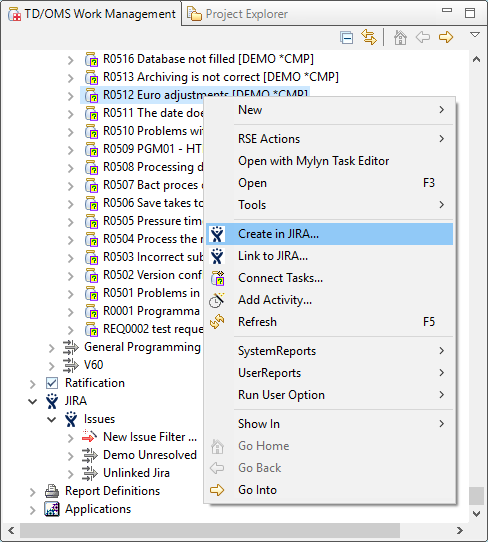Select the Demo Unresolved filter item
Screen dimensions: 488x542
[150, 455]
